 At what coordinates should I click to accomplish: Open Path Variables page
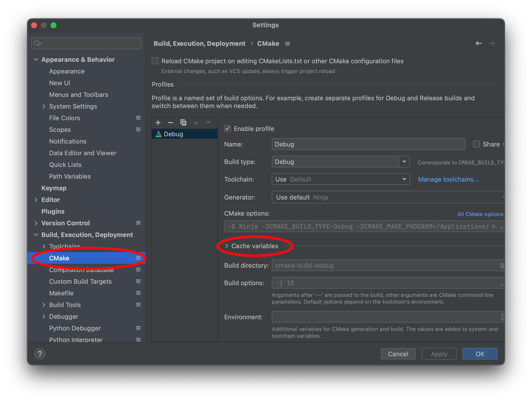(70, 176)
